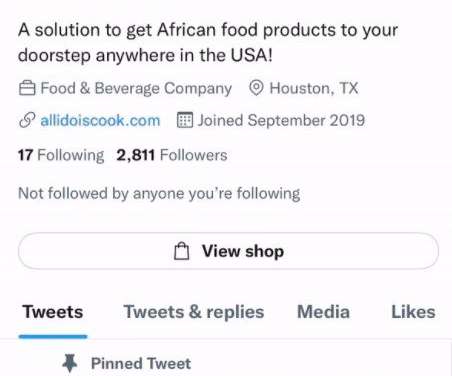View the 2,811 Followers list

click(x=172, y=155)
